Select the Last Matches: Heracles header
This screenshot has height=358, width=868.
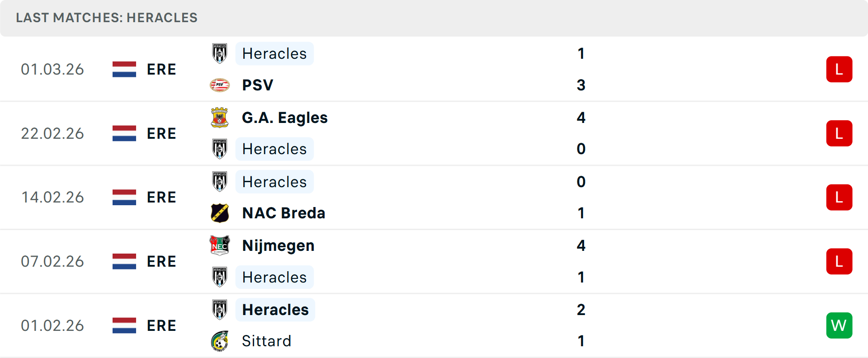[107, 18]
